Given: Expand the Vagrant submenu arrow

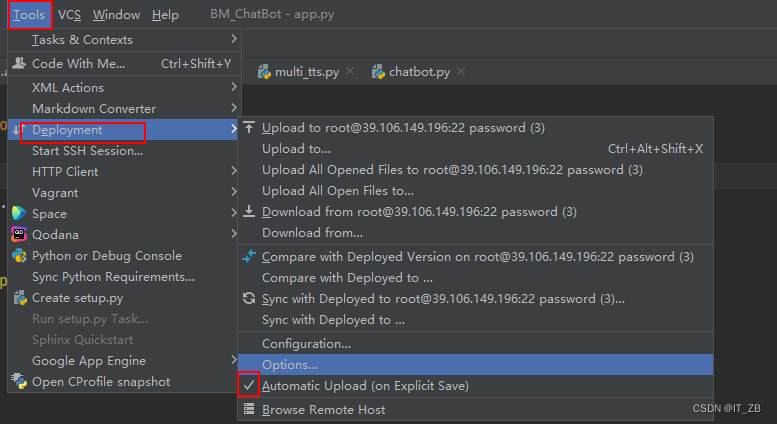Looking at the screenshot, I should tap(234, 192).
